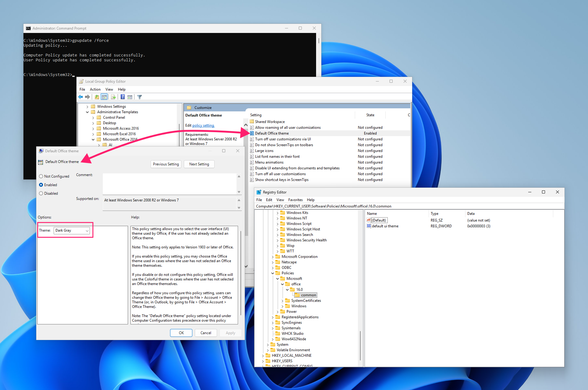Click the 0x00000003 (3) data value
The image size is (588, 390).
[479, 226]
